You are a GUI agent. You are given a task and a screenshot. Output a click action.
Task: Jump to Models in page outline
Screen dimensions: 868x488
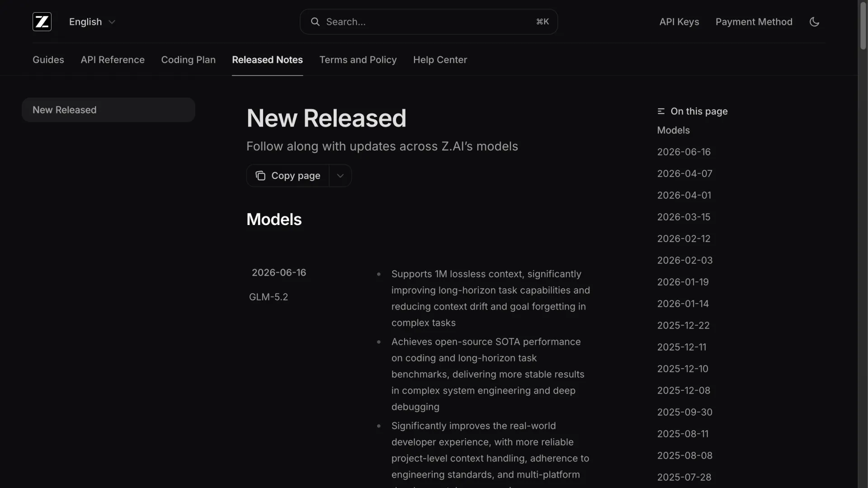pyautogui.click(x=674, y=130)
